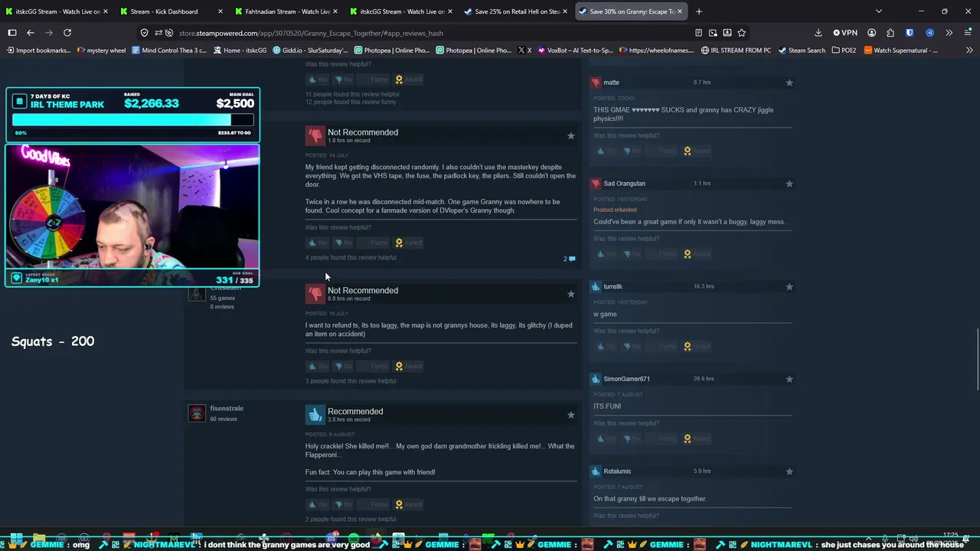Open the Mind Control Thea 3 bookmark
Viewport: 980px width, 551px height.
coord(169,51)
